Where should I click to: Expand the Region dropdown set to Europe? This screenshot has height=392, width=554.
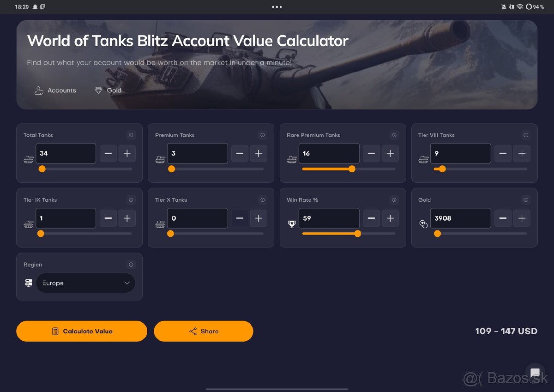(85, 283)
